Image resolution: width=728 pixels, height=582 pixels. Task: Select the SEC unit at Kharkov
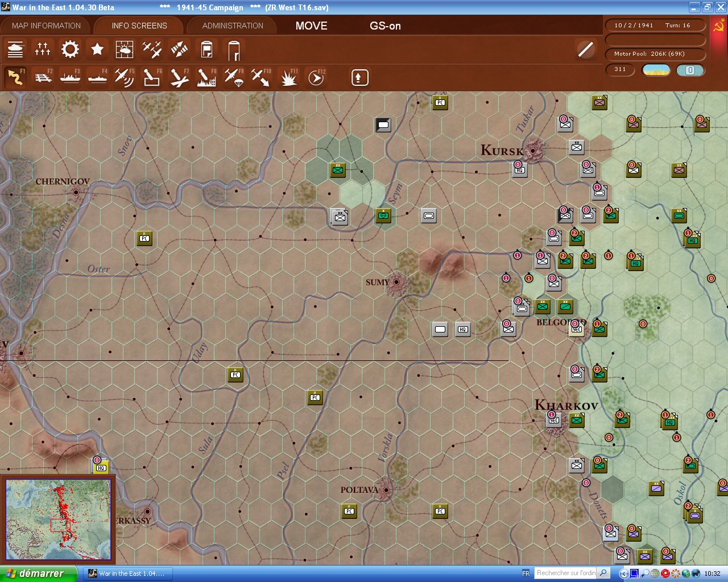[x=553, y=419]
